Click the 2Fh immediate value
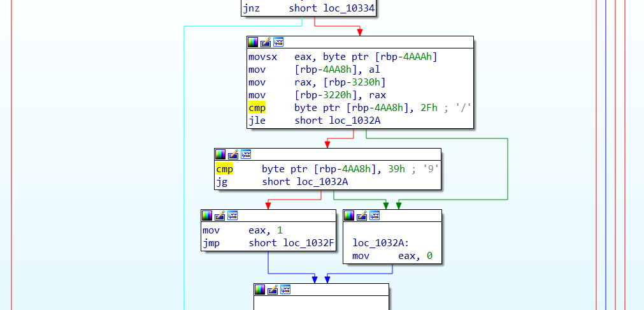 pos(429,108)
